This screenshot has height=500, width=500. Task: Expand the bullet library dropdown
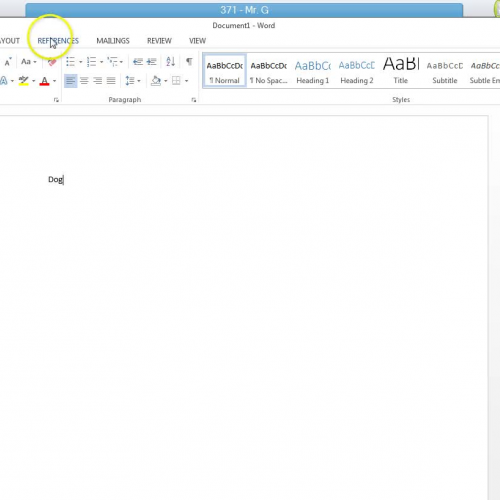click(80, 62)
